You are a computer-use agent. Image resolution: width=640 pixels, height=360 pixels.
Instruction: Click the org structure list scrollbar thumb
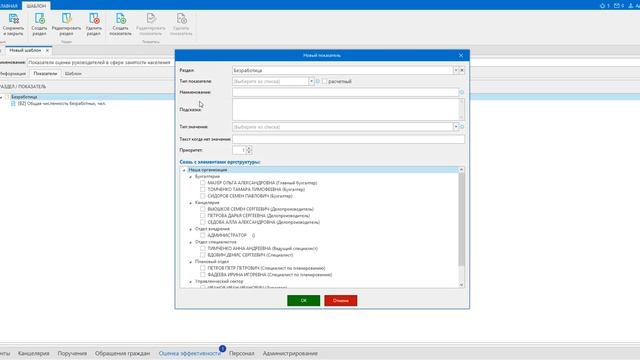point(462,219)
